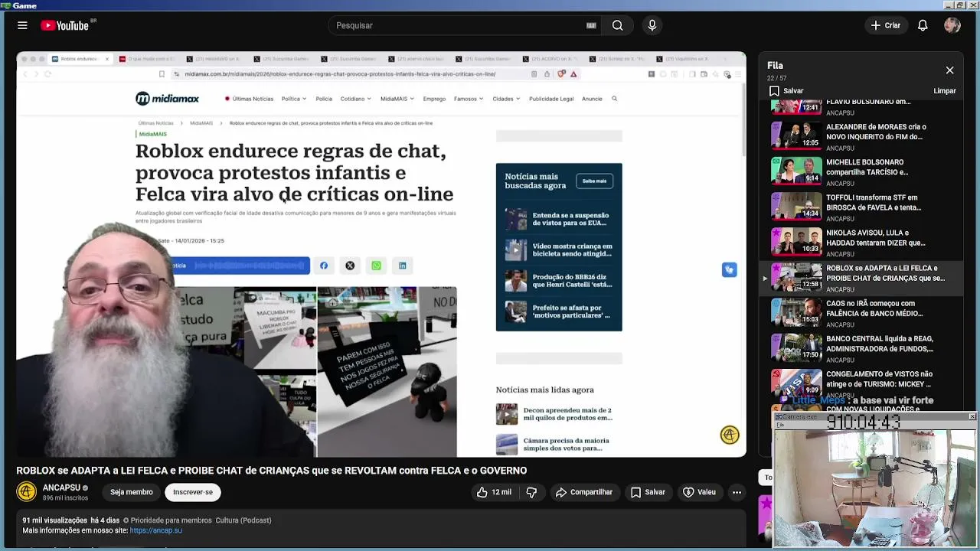Clear the queue with Limpar

click(x=945, y=90)
